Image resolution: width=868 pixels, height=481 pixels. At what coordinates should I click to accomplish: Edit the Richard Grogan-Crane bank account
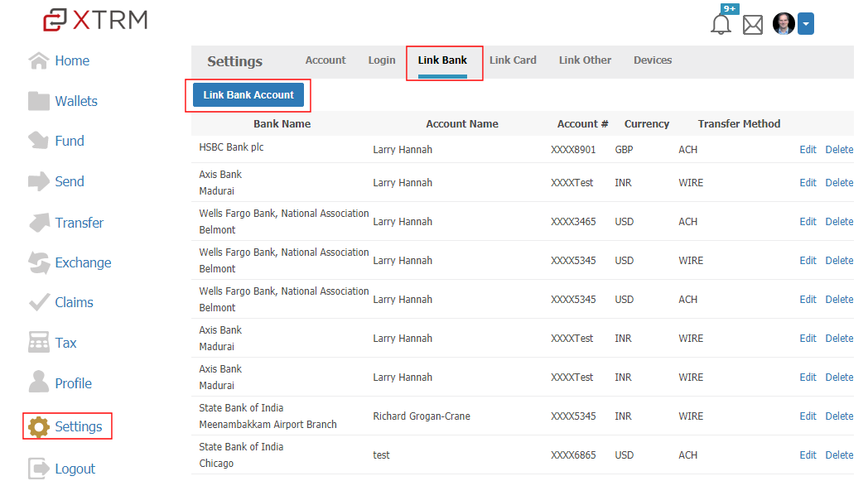[808, 416]
